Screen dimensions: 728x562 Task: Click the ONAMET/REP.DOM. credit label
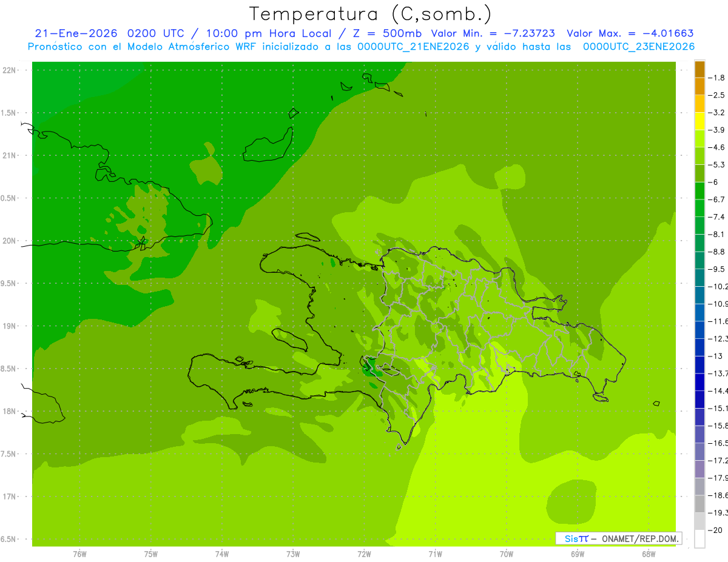point(641,538)
